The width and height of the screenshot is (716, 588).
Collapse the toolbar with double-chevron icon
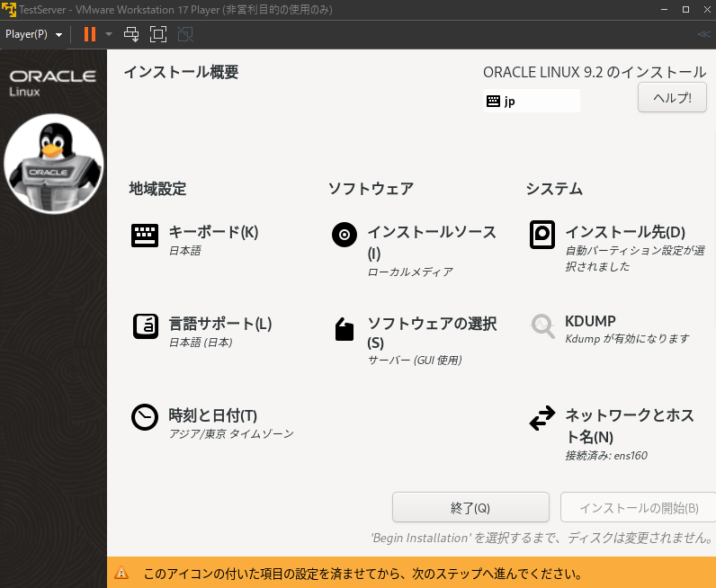pyautogui.click(x=703, y=34)
